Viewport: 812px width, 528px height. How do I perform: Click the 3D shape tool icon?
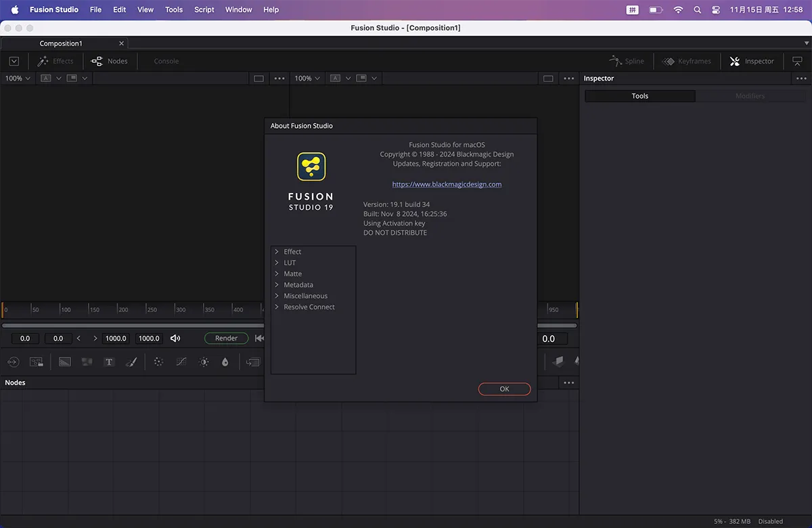pos(558,362)
